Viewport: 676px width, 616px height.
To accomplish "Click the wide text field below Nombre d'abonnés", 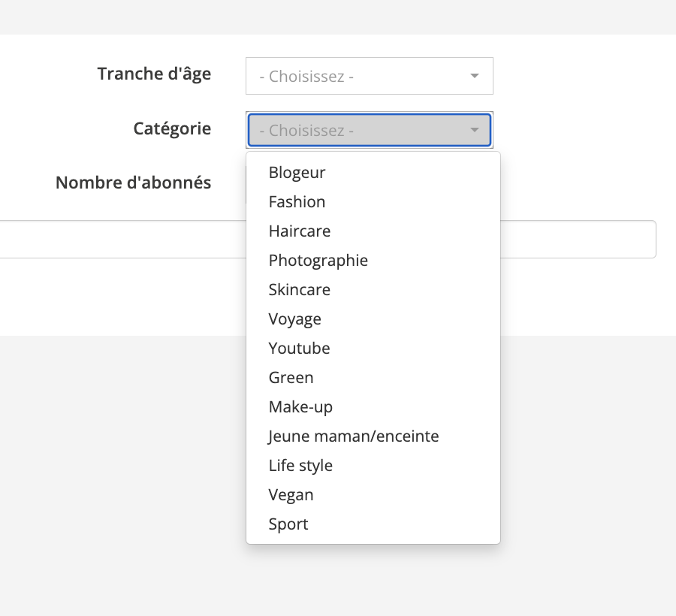I will 578,239.
